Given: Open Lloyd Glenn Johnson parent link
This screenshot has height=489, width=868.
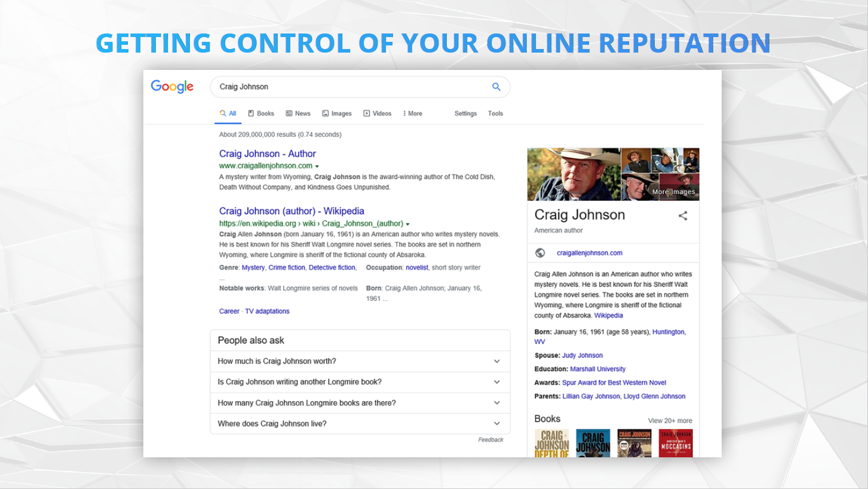Looking at the screenshot, I should (655, 396).
